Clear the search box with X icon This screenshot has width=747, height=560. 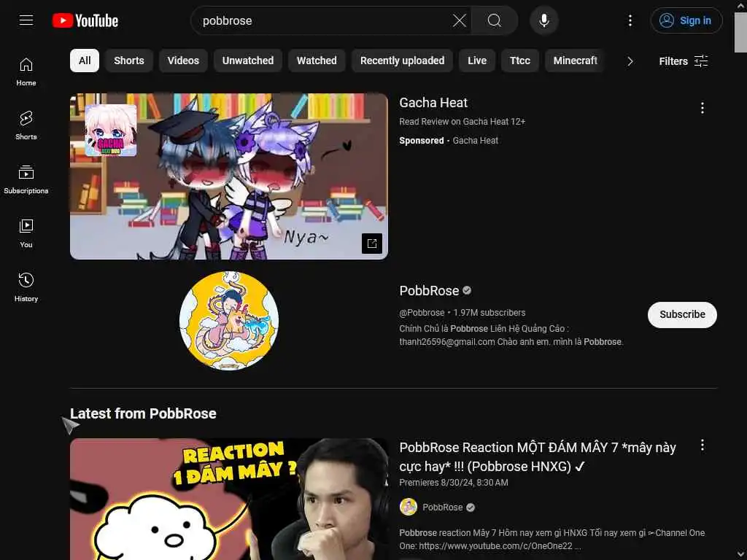460,20
